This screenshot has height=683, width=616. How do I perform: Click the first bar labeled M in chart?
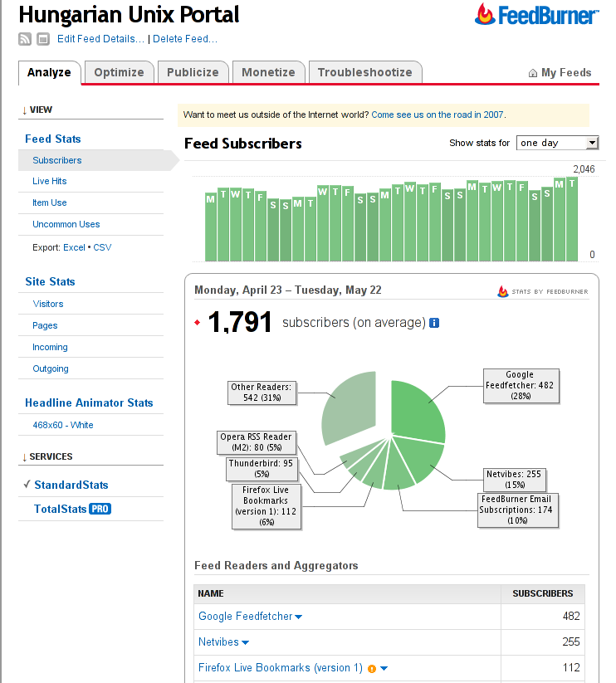211,227
